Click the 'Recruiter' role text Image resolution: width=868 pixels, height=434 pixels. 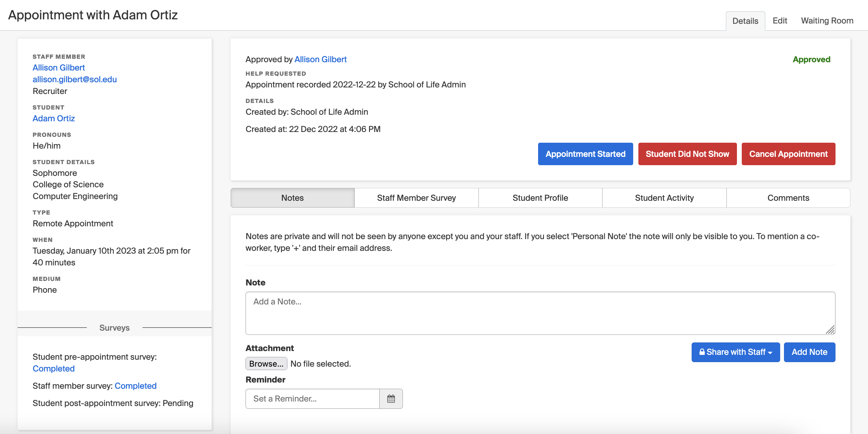pyautogui.click(x=50, y=91)
